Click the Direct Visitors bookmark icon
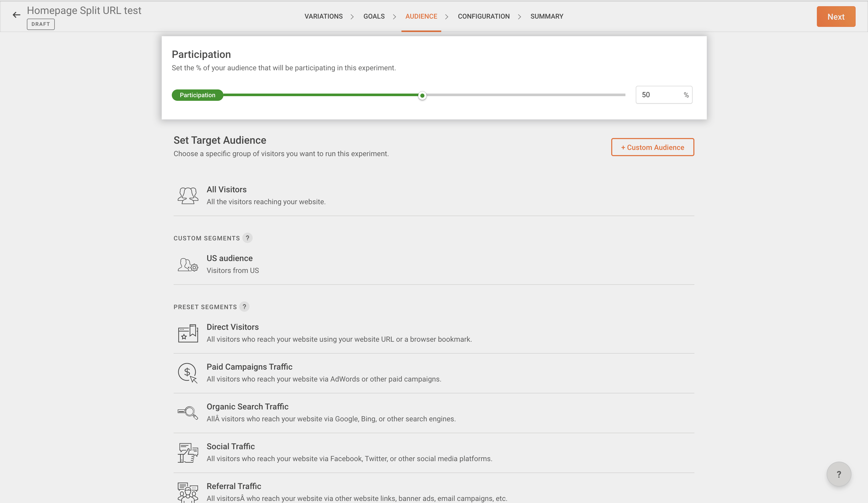 pos(188,333)
